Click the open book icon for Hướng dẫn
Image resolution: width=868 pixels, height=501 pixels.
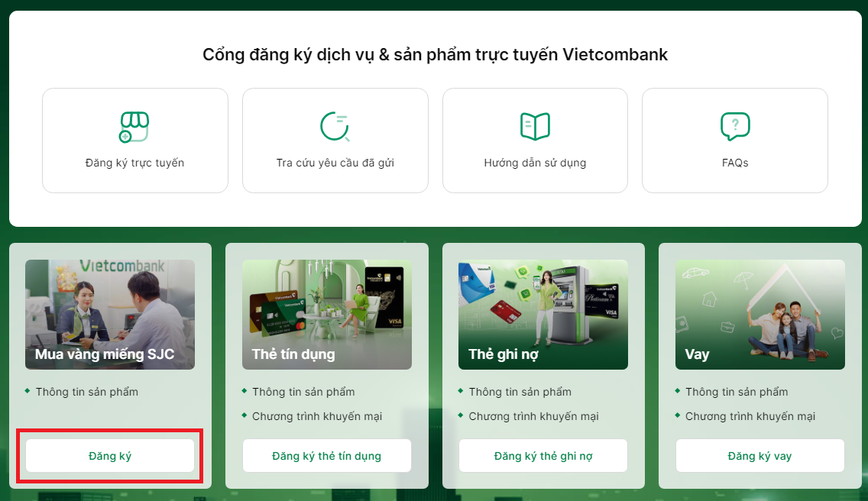(x=535, y=126)
